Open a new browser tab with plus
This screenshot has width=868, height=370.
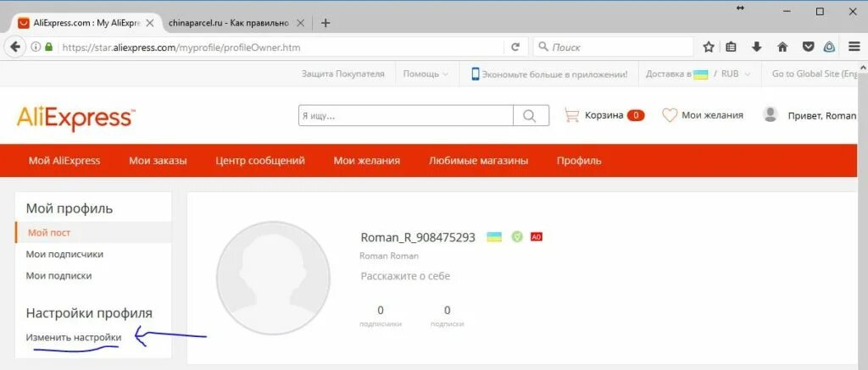coord(325,23)
